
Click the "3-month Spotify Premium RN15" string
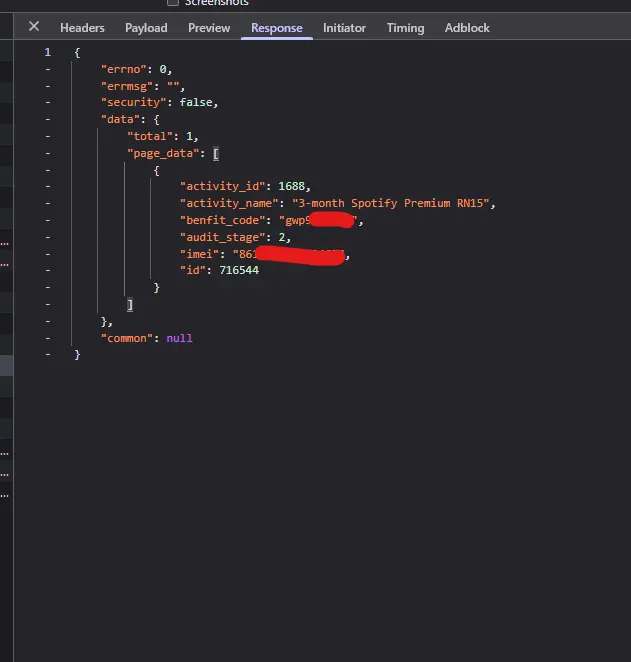390,203
